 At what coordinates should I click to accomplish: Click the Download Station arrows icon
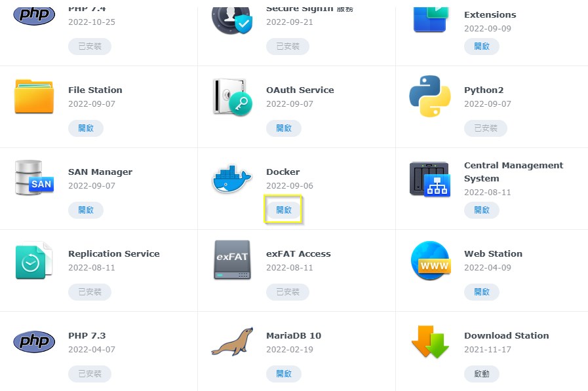point(430,342)
